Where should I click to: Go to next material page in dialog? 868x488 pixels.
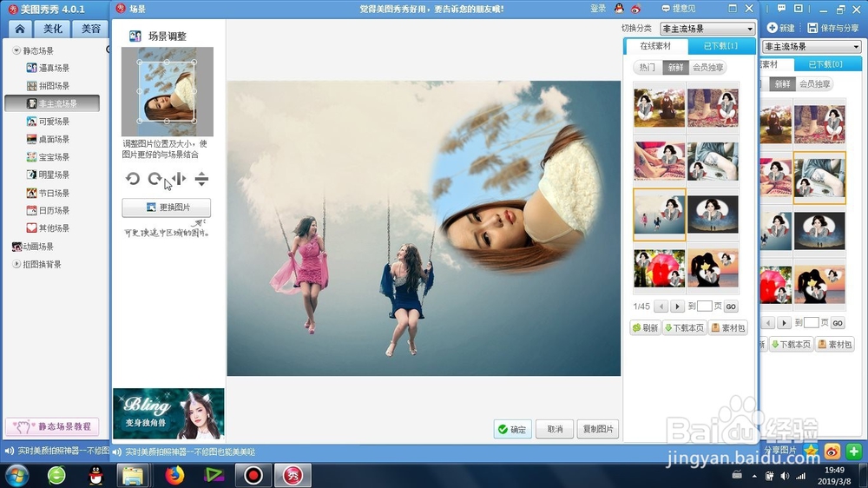click(x=677, y=307)
